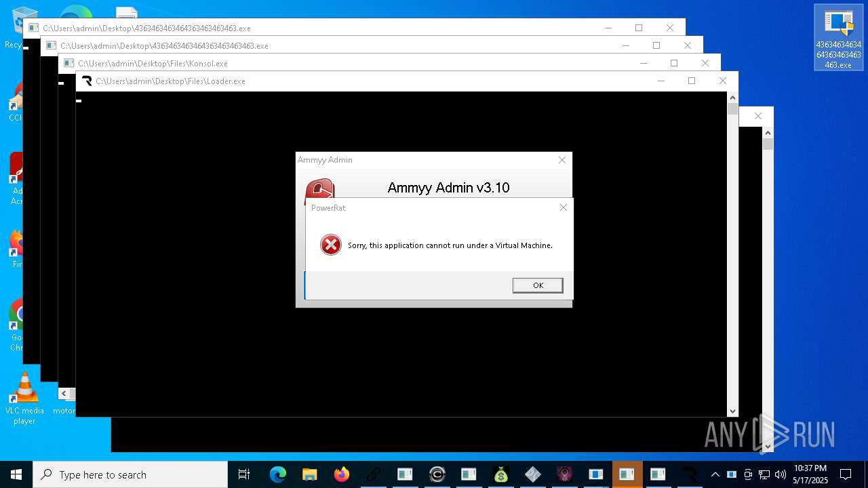Click the Virtual Machine error message text

pyautogui.click(x=450, y=245)
